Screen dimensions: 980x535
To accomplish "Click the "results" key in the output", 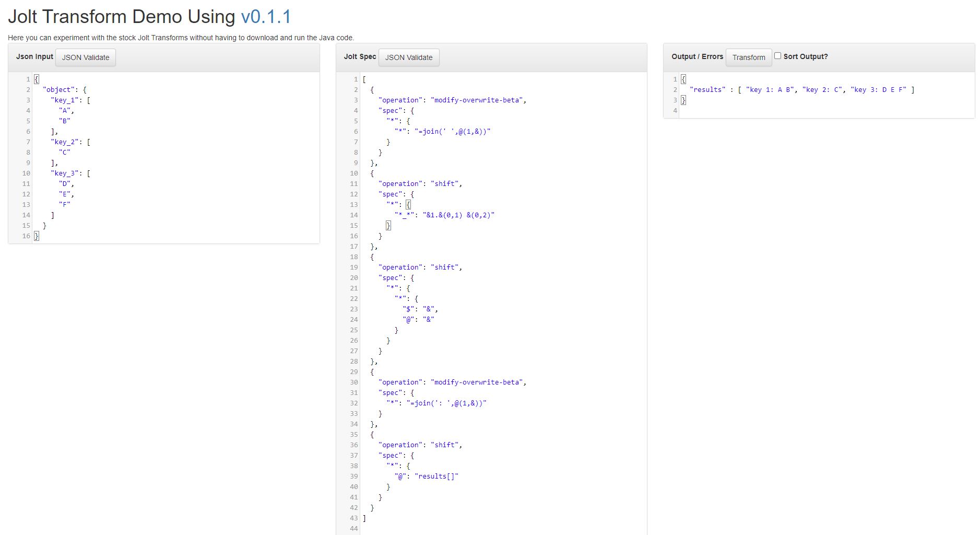I will pos(707,90).
